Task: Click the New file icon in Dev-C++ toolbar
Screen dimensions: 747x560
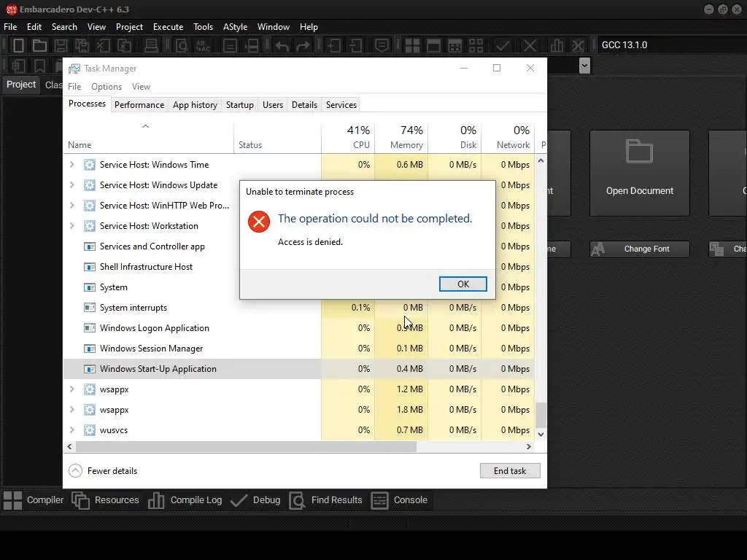Action: pyautogui.click(x=18, y=45)
